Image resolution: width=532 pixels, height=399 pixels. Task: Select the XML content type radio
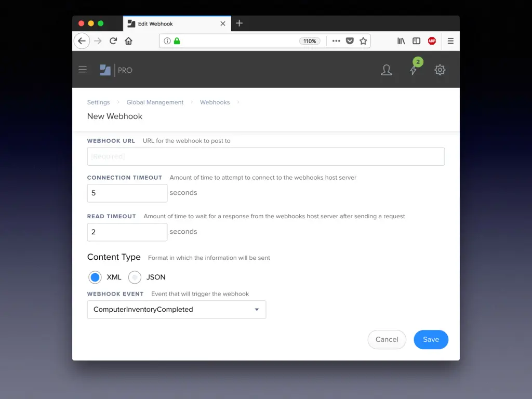coord(95,277)
